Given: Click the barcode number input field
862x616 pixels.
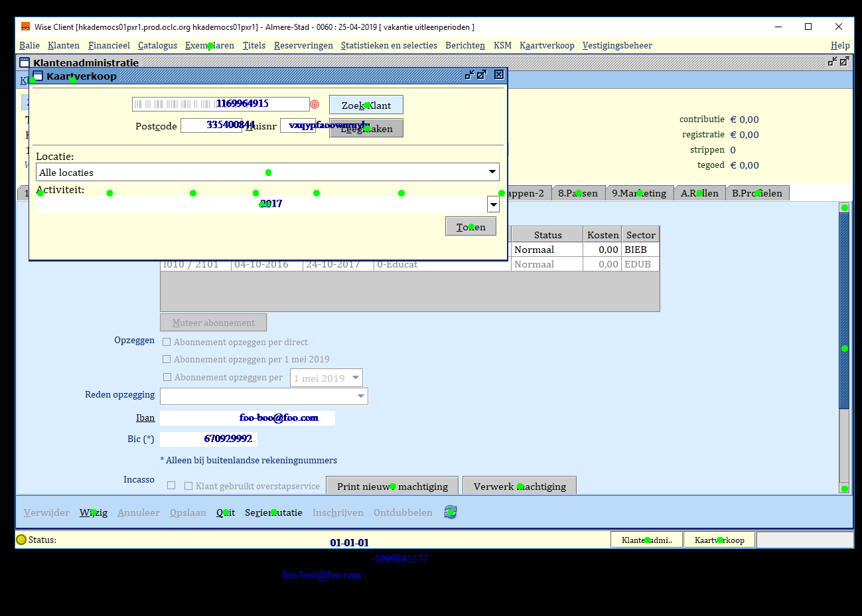Looking at the screenshot, I should pos(221,104).
